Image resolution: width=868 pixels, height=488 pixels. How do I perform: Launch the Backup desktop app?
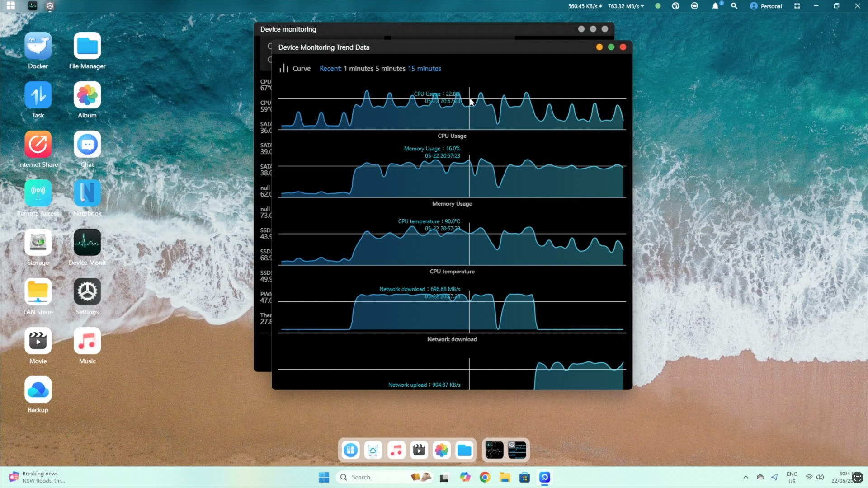[x=38, y=390]
